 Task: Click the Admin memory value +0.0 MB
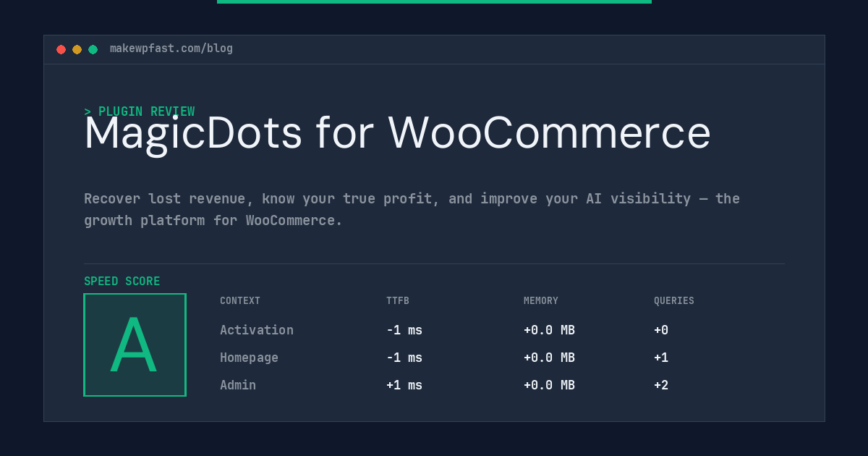pos(550,385)
